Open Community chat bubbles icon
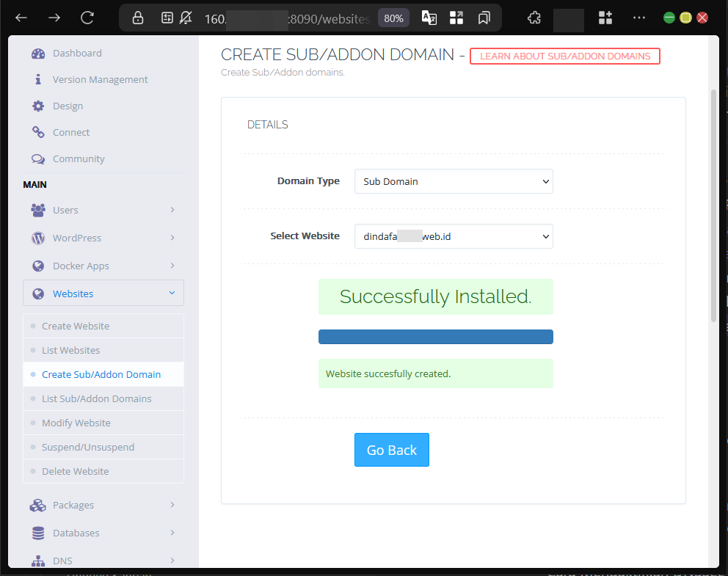 coord(38,159)
